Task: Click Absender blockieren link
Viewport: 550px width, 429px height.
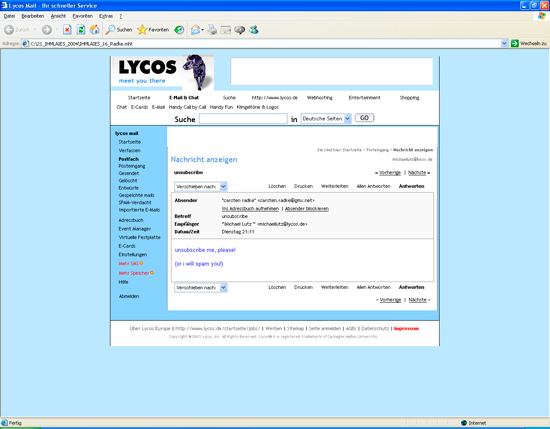Action: 307,209
